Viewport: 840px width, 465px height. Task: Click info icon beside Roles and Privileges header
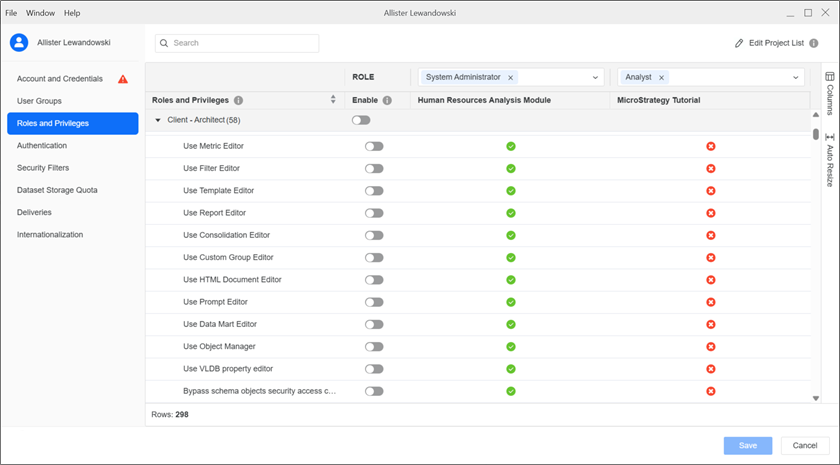[x=238, y=100]
